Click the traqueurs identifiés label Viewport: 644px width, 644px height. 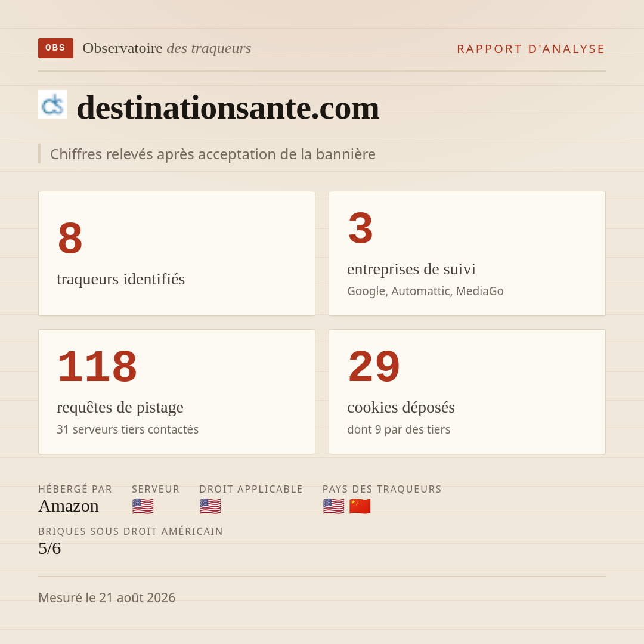coord(120,279)
